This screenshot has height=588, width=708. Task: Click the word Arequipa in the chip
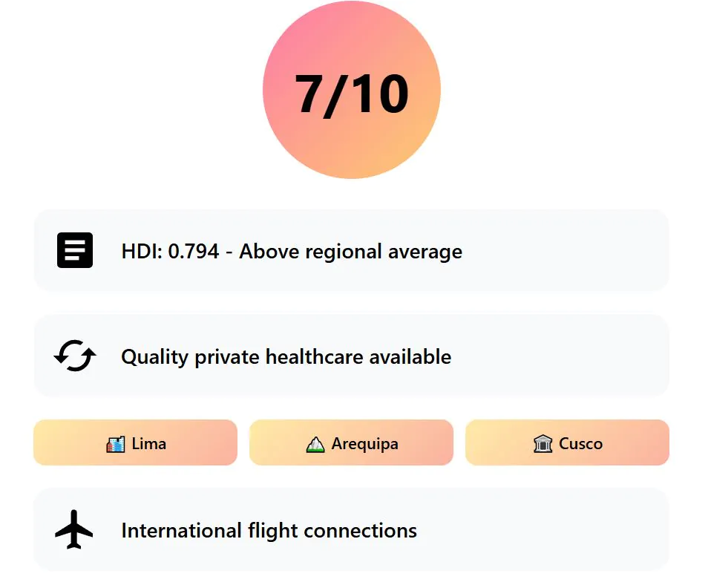click(365, 444)
